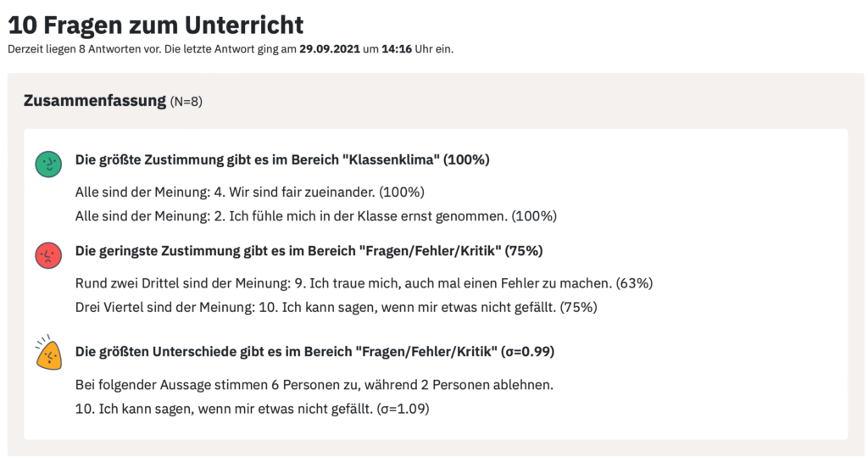
Task: Select statement '2. Ich fühle mich ernst genommen'
Action: (316, 216)
